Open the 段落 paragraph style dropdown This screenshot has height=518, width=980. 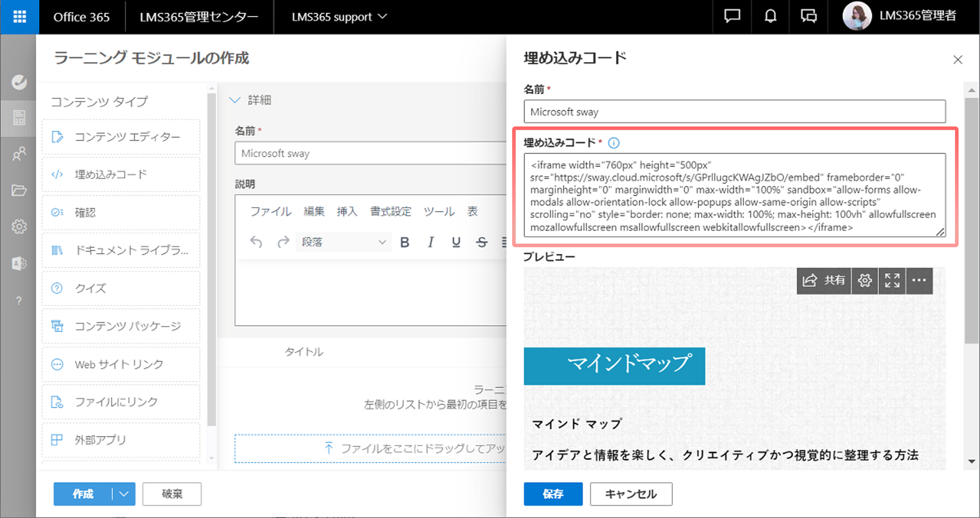point(344,242)
